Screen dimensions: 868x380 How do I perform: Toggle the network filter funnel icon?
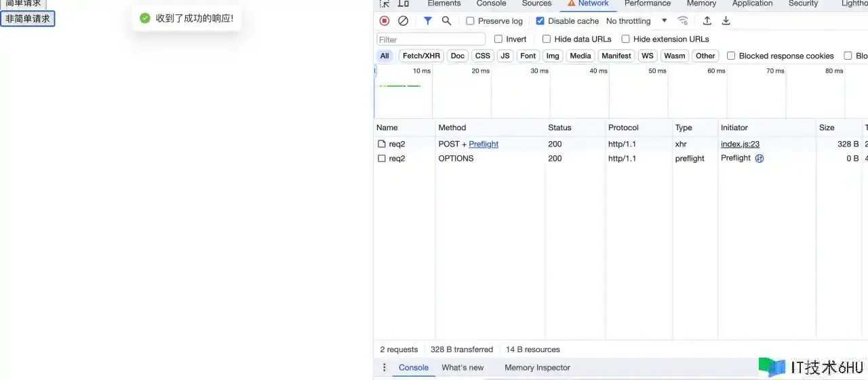(427, 21)
